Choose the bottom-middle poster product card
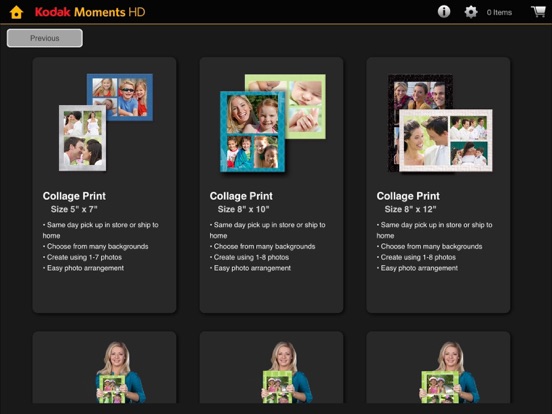 [271, 367]
